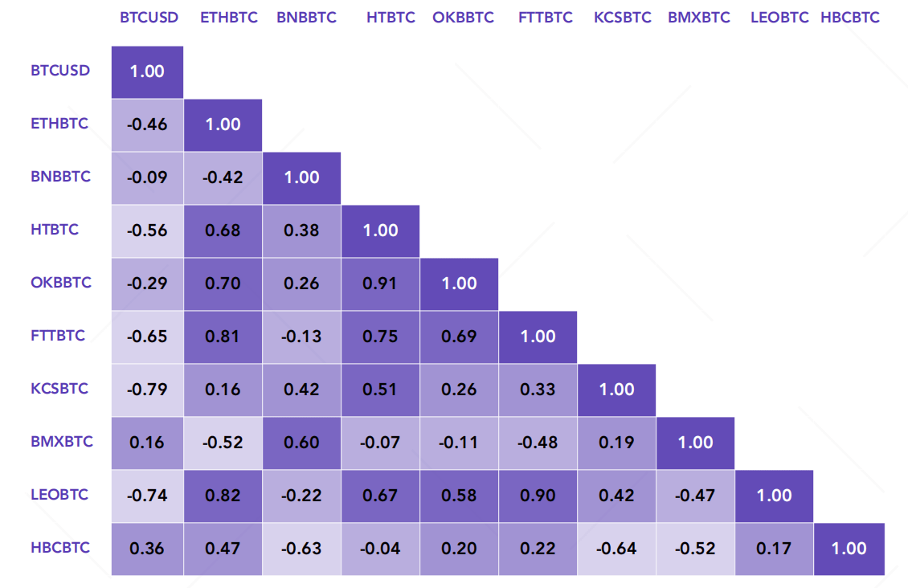This screenshot has height=588, width=908.
Task: Click the BTCUSD column header
Action: click(149, 17)
